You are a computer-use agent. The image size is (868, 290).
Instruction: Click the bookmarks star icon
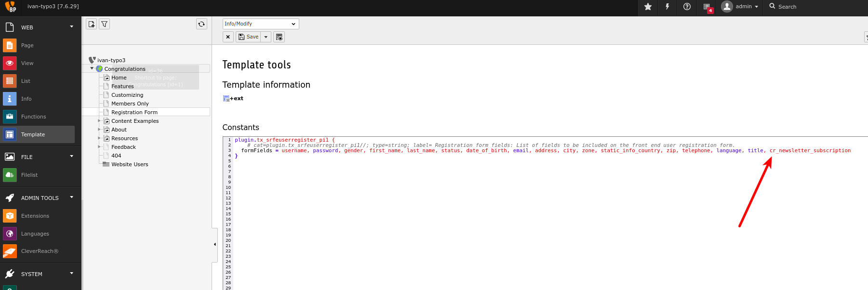click(x=648, y=7)
